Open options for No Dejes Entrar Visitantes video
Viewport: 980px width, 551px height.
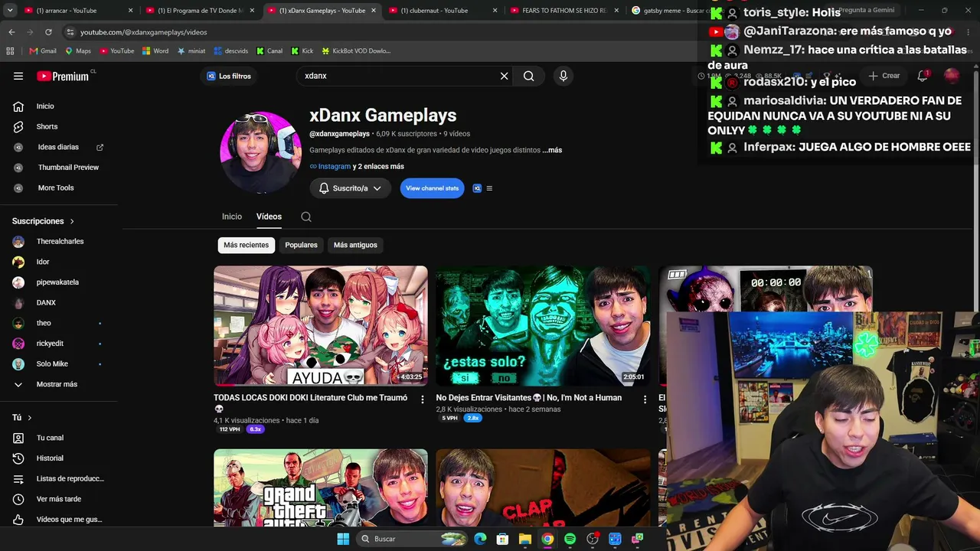(x=645, y=399)
